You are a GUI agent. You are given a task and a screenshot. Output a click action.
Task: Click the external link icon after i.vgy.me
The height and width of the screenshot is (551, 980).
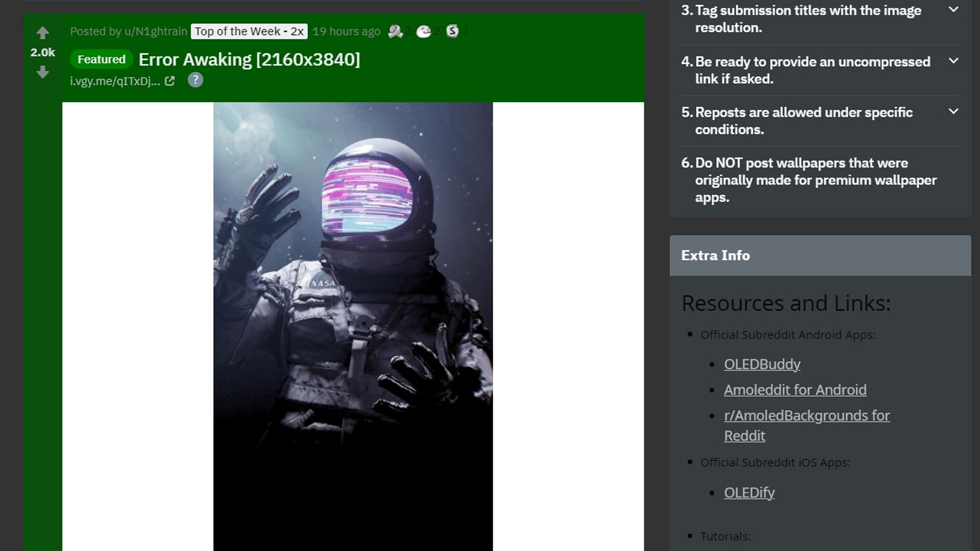(x=170, y=81)
